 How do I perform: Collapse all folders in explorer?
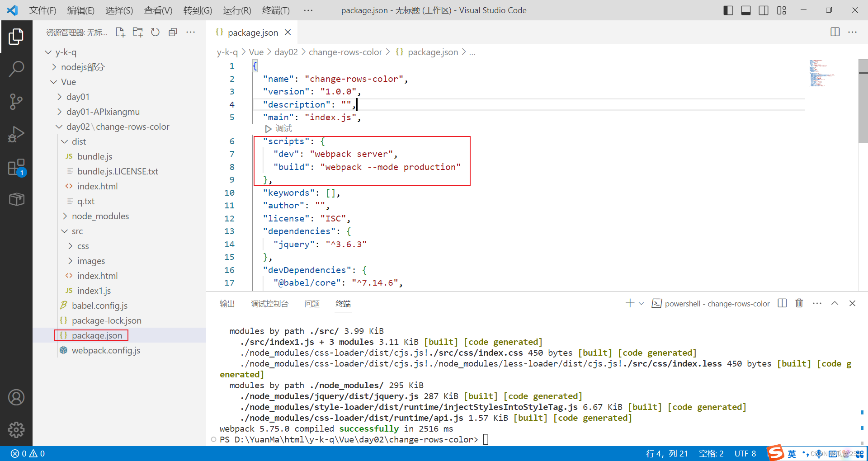pyautogui.click(x=173, y=32)
